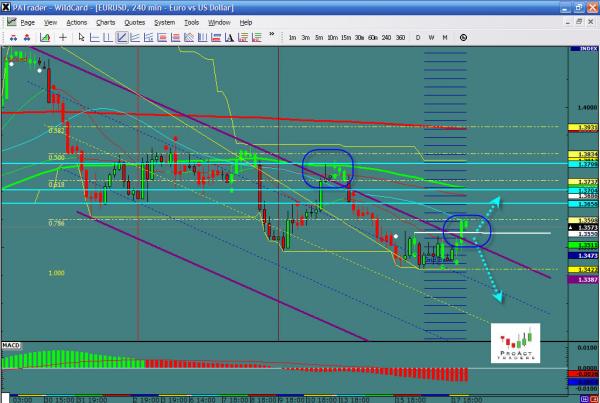
Task: Open the Window menu
Action: (219, 23)
